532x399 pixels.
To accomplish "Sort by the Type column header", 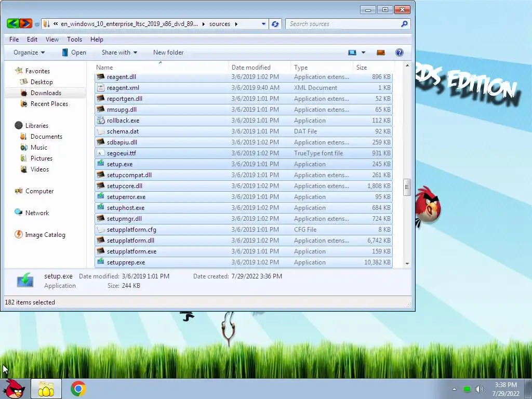I will tap(322, 67).
